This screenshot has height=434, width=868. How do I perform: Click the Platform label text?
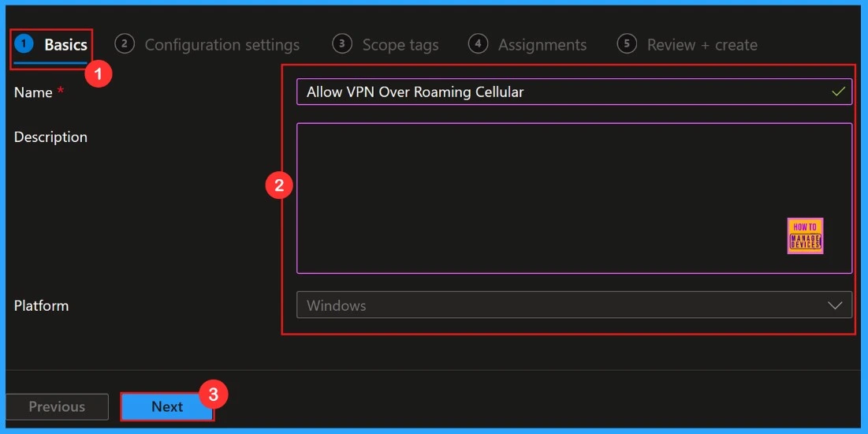click(x=42, y=305)
